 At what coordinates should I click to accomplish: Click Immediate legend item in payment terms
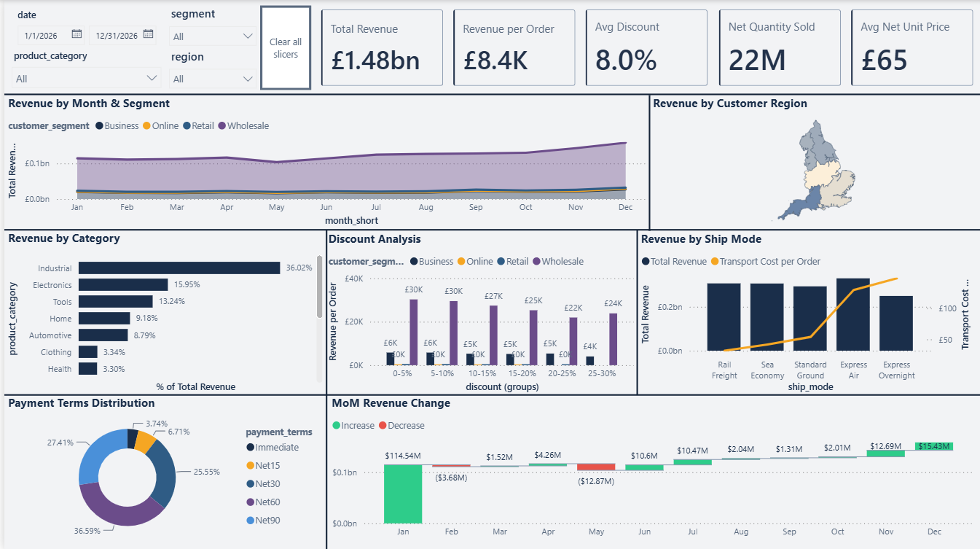point(273,448)
